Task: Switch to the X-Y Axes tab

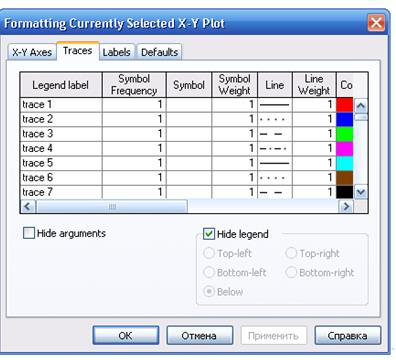Action: pos(32,52)
